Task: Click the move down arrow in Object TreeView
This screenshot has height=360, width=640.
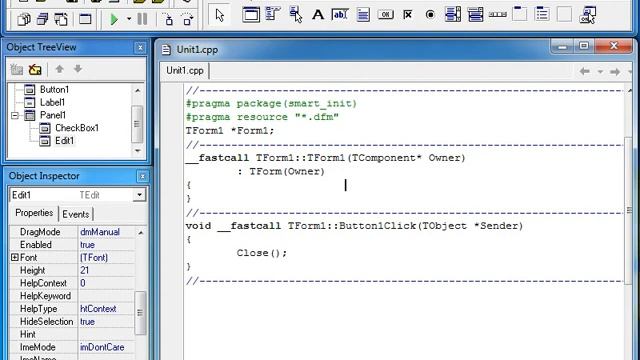Action: 78,69
